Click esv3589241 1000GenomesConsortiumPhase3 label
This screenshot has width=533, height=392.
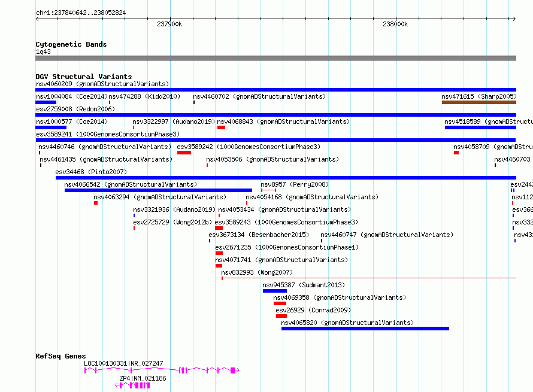[108, 134]
